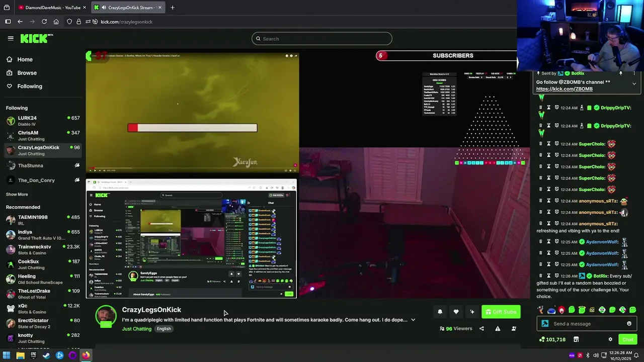Open LURK24 channel in Following list
Image resolution: width=644 pixels, height=362 pixels.
point(43,121)
